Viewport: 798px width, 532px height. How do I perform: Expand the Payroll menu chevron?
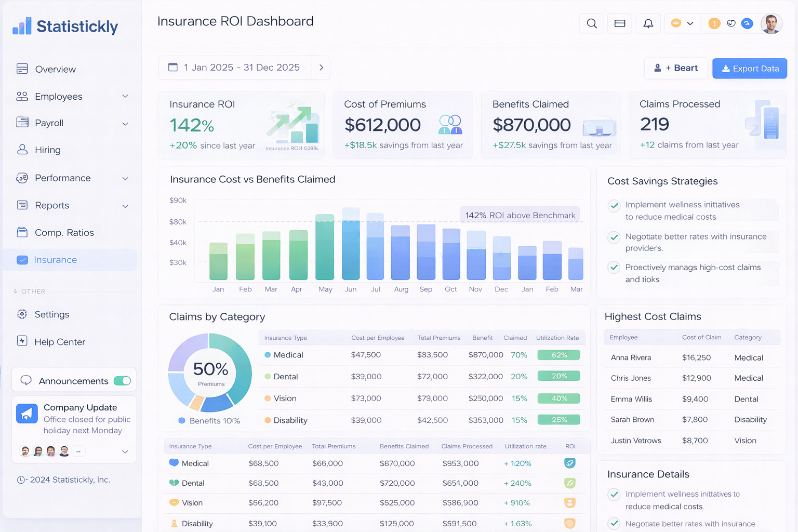[x=125, y=124]
